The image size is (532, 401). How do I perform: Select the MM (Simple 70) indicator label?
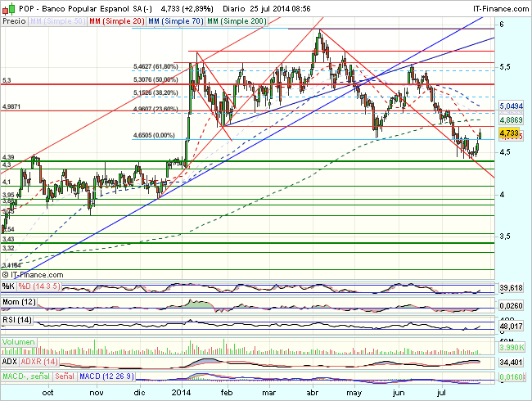(x=176, y=21)
